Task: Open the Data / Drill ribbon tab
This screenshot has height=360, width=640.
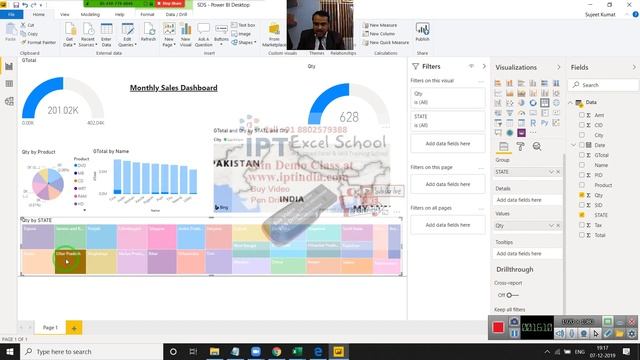Action: coord(176,14)
